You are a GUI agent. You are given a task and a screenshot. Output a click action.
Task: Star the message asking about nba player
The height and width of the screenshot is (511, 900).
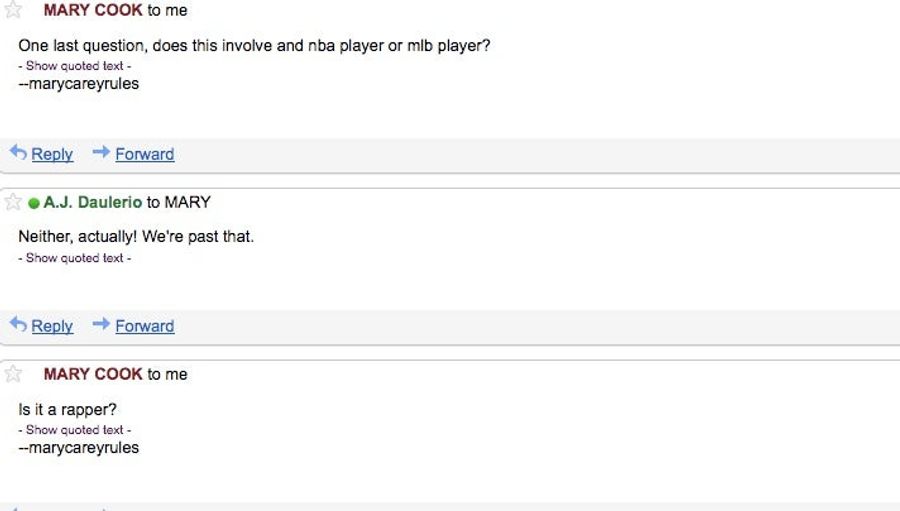(13, 9)
